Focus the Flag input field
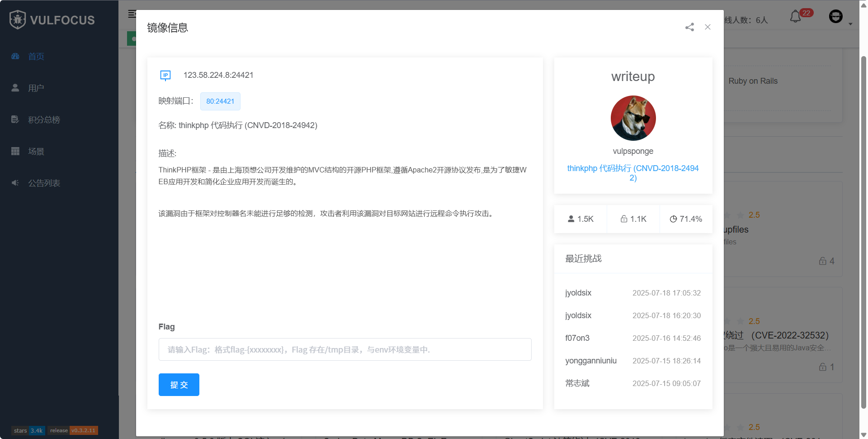The height and width of the screenshot is (439, 868). click(345, 349)
